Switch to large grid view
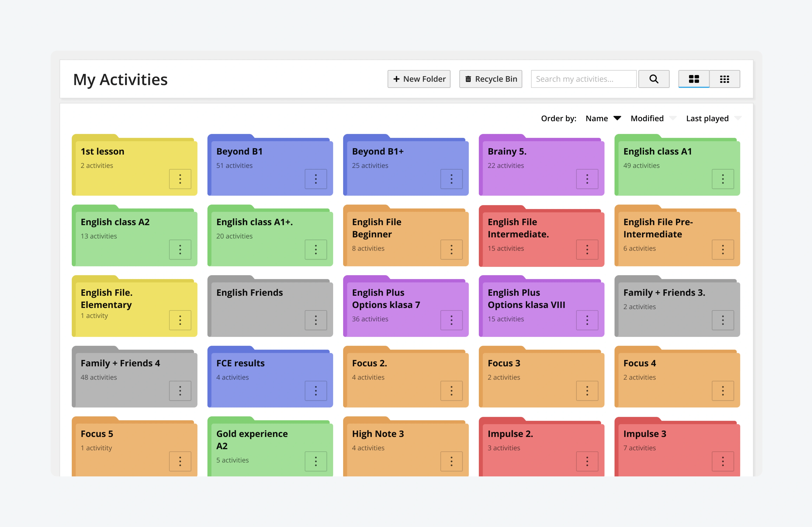812x527 pixels. 694,79
